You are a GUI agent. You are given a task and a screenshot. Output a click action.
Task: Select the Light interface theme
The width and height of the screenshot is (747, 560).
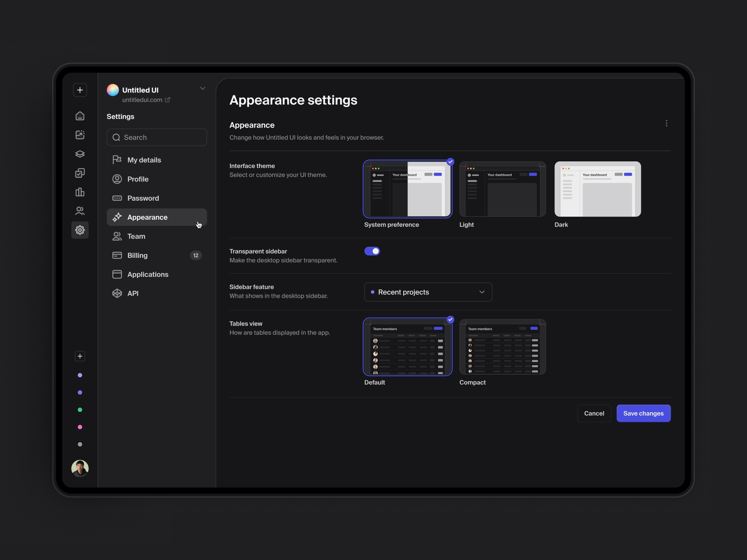click(x=502, y=189)
